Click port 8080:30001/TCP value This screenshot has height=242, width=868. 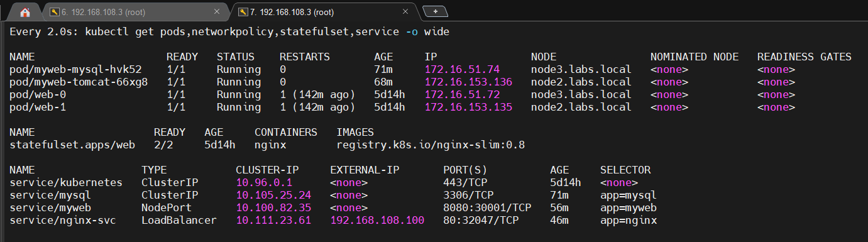[487, 207]
